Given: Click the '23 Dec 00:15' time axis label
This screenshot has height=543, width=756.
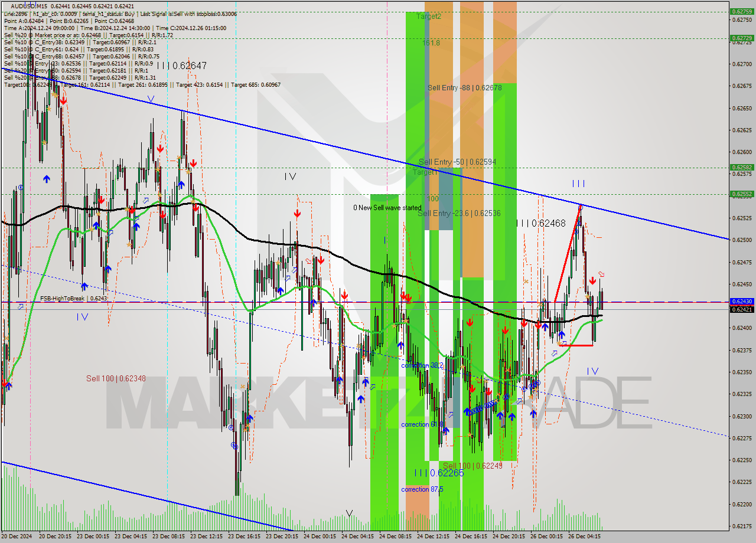Looking at the screenshot, I should 93,537.
